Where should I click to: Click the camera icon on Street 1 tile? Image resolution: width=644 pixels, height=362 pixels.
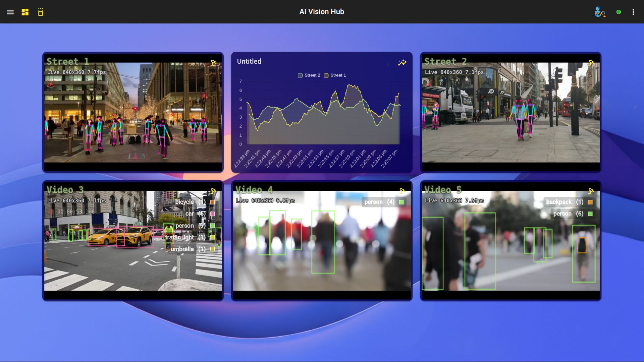[x=213, y=62]
